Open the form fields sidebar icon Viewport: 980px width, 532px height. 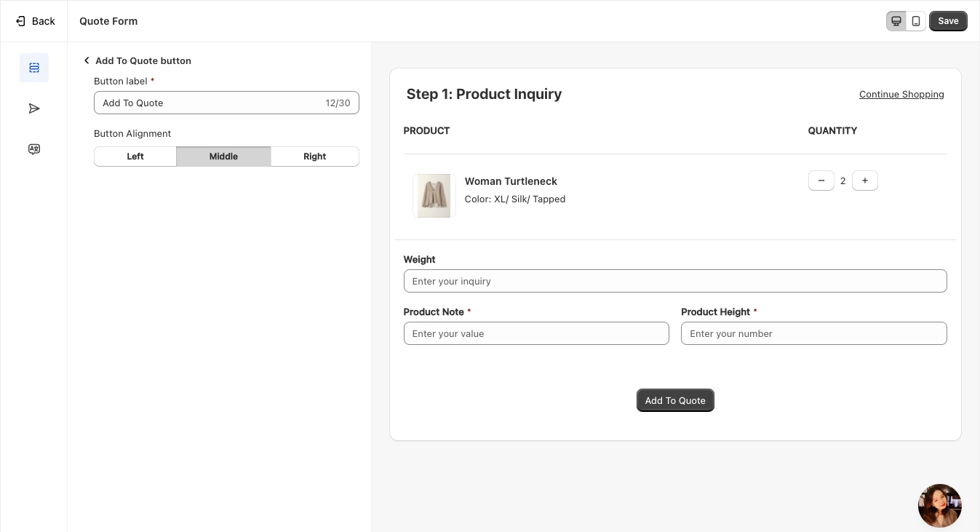tap(34, 68)
